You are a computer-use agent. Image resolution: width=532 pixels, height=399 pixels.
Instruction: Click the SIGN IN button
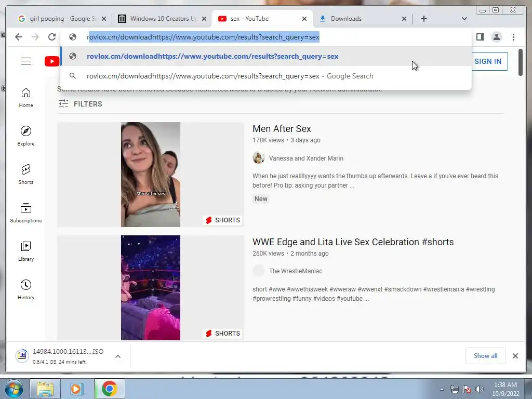pyautogui.click(x=488, y=61)
